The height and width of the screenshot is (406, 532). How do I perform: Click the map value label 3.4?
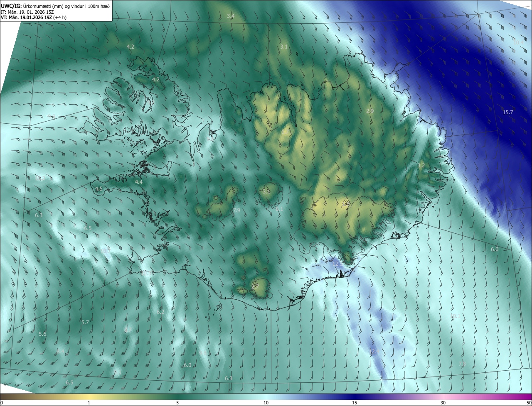click(x=231, y=16)
